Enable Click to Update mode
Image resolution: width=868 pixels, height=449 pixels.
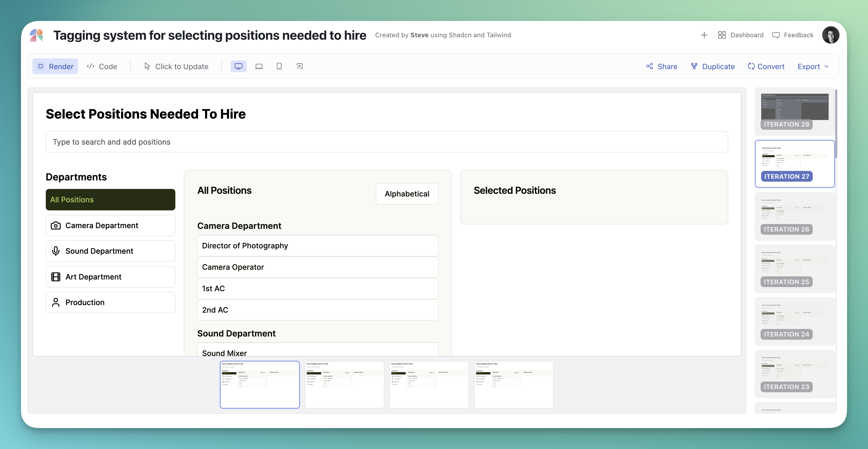176,66
